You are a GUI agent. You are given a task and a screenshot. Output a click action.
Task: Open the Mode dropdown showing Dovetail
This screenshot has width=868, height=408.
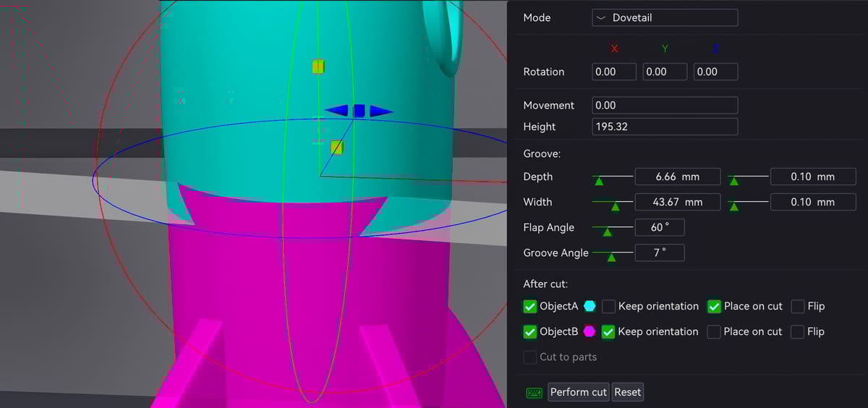click(665, 17)
